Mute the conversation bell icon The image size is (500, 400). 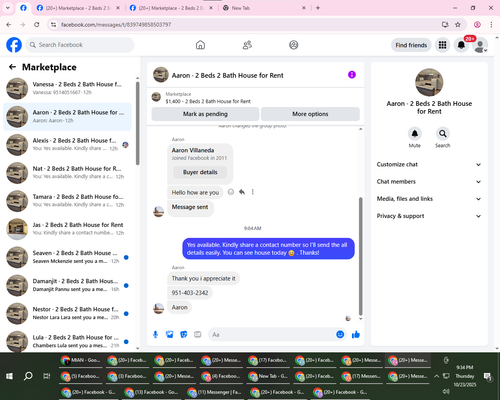coord(415,134)
